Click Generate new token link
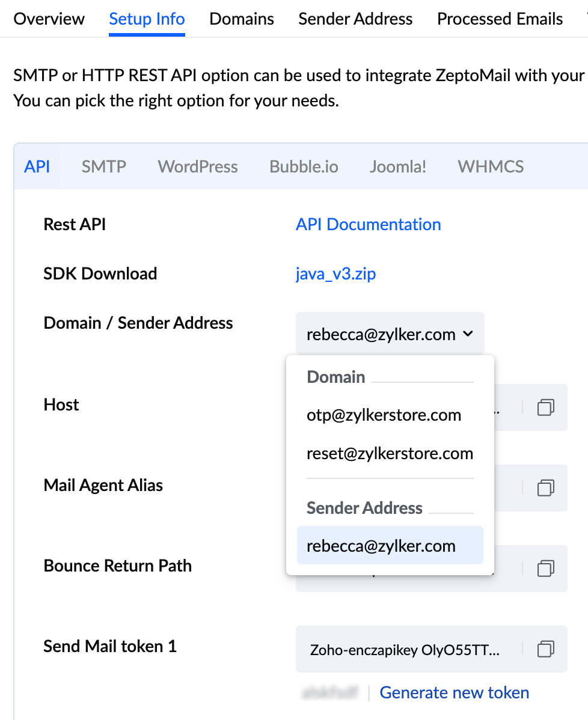This screenshot has height=720, width=588. pos(455,692)
